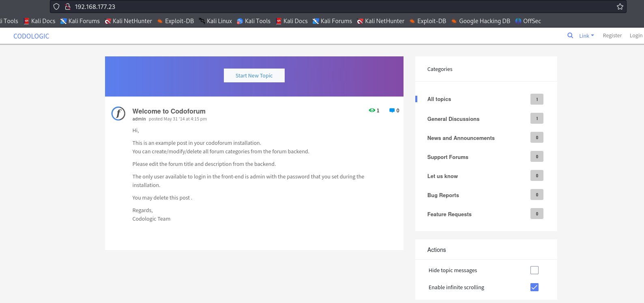The width and height of the screenshot is (644, 303).
Task: Expand the Link dropdown in navbar
Action: click(586, 36)
